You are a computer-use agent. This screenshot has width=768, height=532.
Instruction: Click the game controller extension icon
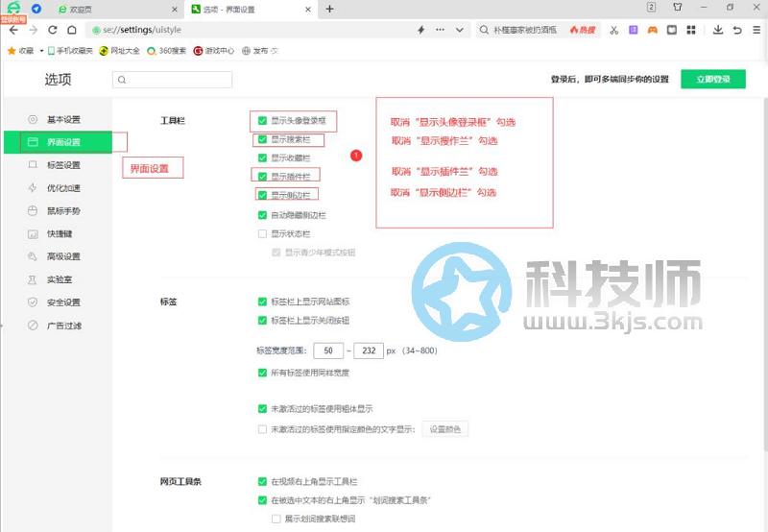[x=652, y=30]
